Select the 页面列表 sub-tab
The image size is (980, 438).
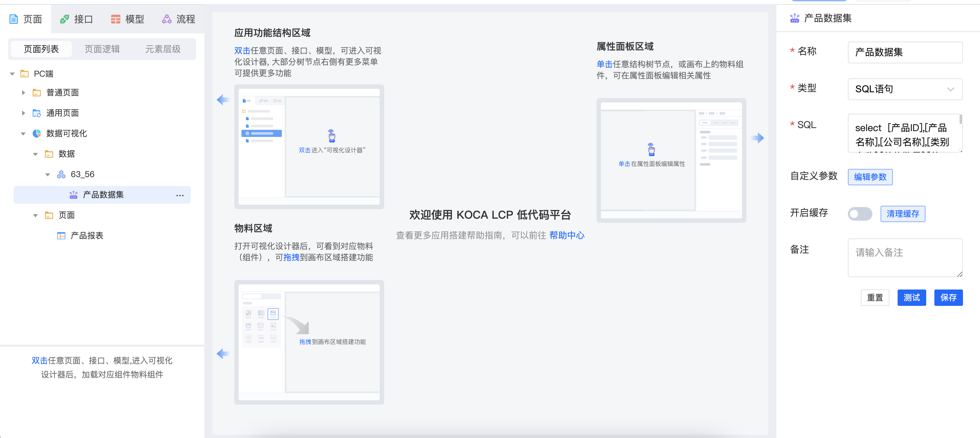click(41, 49)
